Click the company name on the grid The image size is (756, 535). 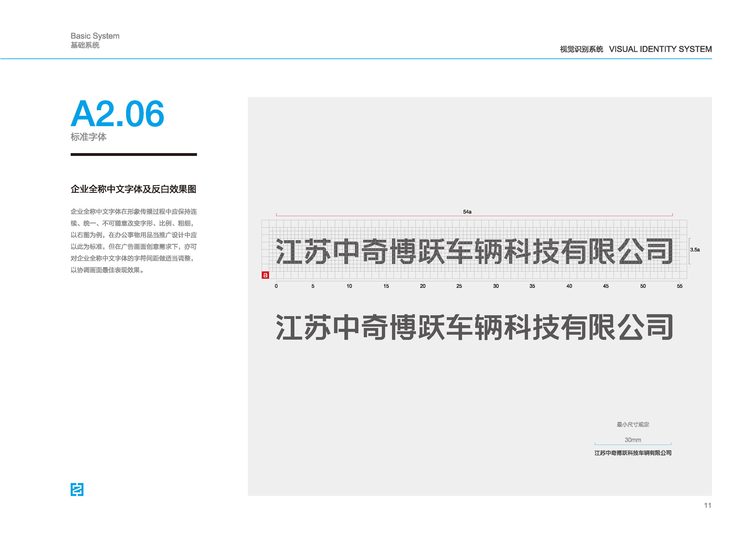pyautogui.click(x=474, y=251)
